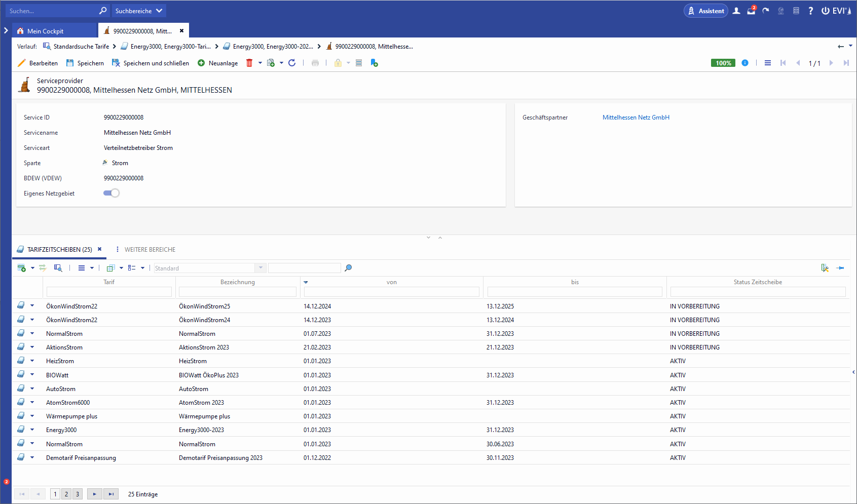Click the Assistent button
857x504 pixels.
[x=705, y=11]
